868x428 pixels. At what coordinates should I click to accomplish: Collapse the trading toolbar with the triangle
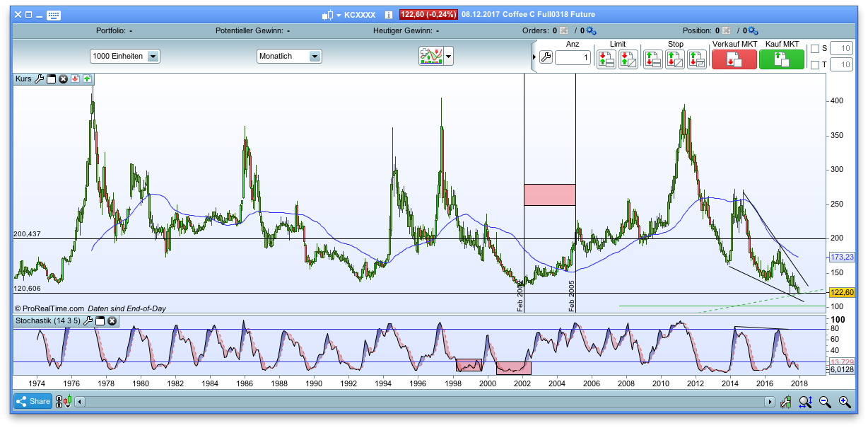click(534, 57)
